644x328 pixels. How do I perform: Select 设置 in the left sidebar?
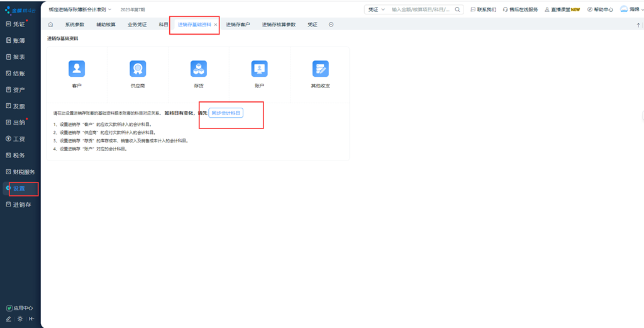point(21,188)
